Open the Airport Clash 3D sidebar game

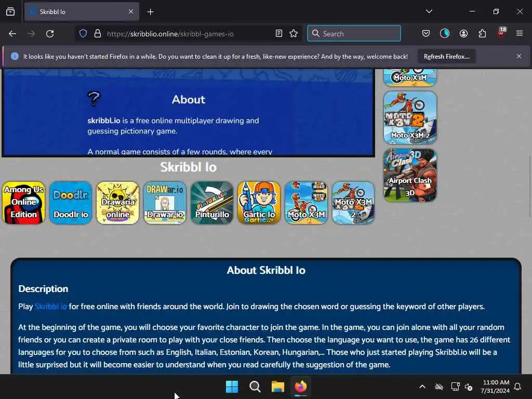(410, 176)
